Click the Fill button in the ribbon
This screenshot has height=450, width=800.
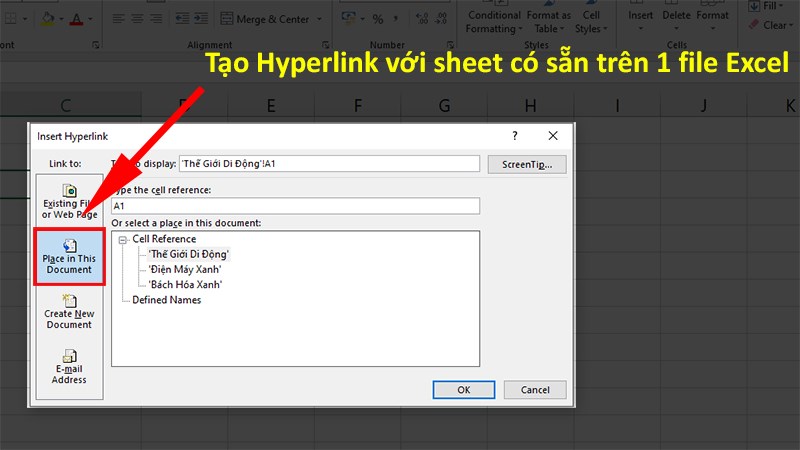tap(766, 6)
